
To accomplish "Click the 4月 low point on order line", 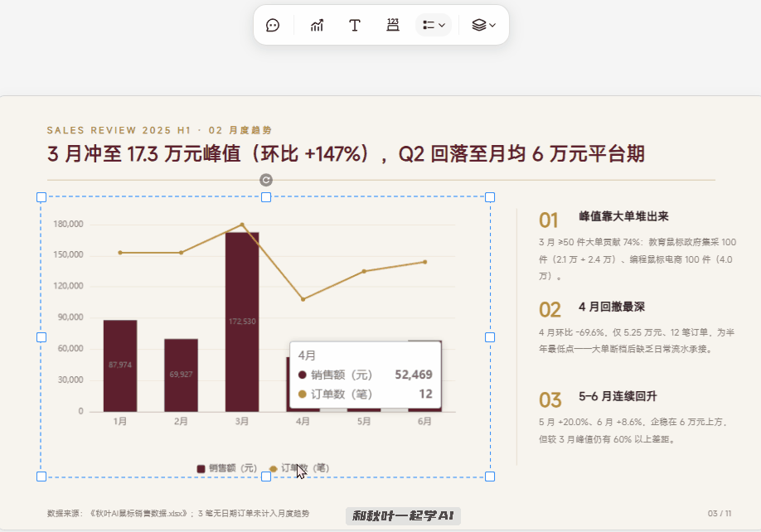I will [303, 300].
